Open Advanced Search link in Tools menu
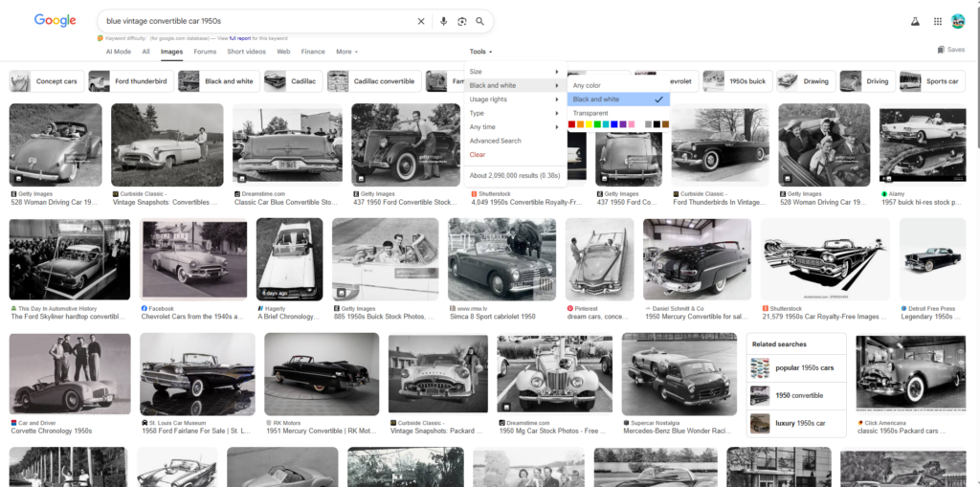 tap(495, 141)
